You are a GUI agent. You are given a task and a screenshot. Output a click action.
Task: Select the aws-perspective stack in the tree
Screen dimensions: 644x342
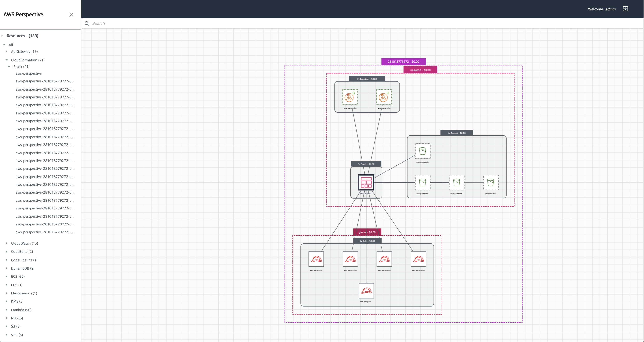pos(28,73)
